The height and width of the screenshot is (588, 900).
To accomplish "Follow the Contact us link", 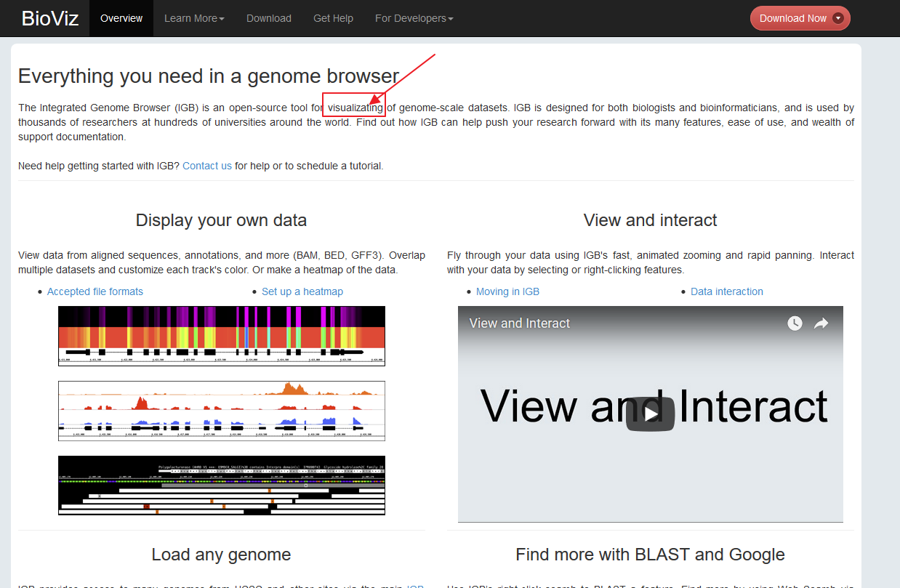I will tap(207, 166).
